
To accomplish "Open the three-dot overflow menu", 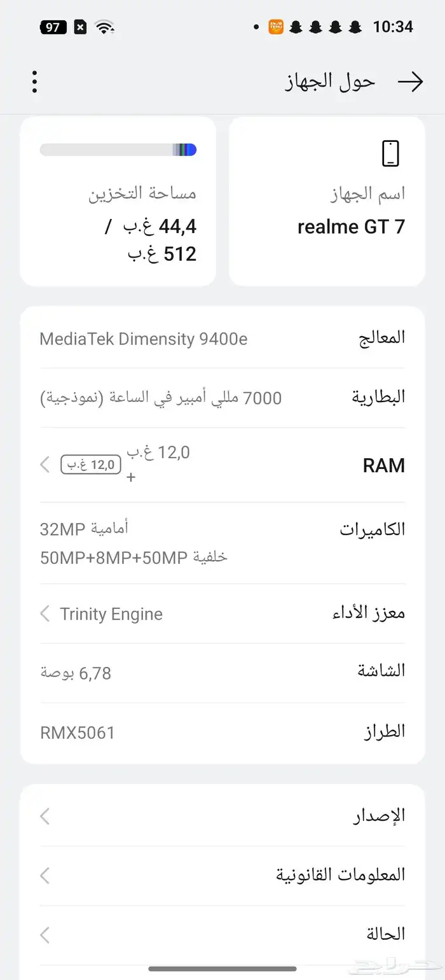I will [x=34, y=81].
